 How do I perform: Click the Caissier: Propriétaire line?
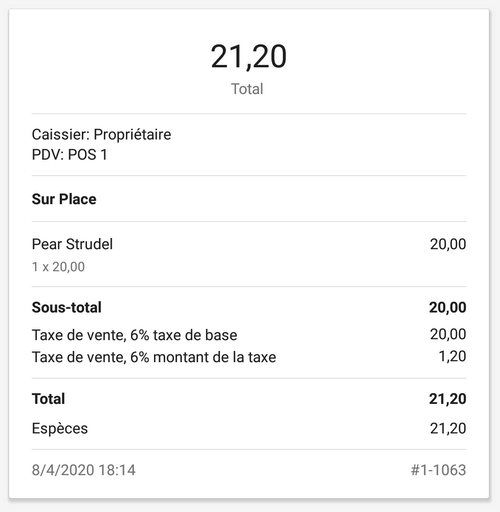point(101,135)
